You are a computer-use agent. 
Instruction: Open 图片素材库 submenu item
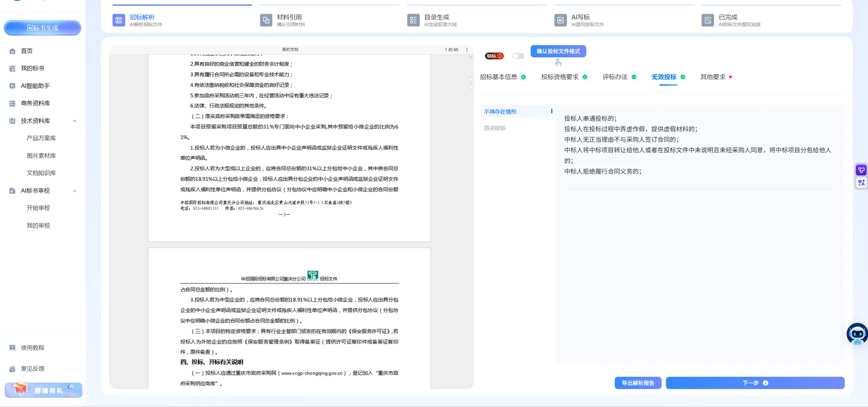click(41, 156)
